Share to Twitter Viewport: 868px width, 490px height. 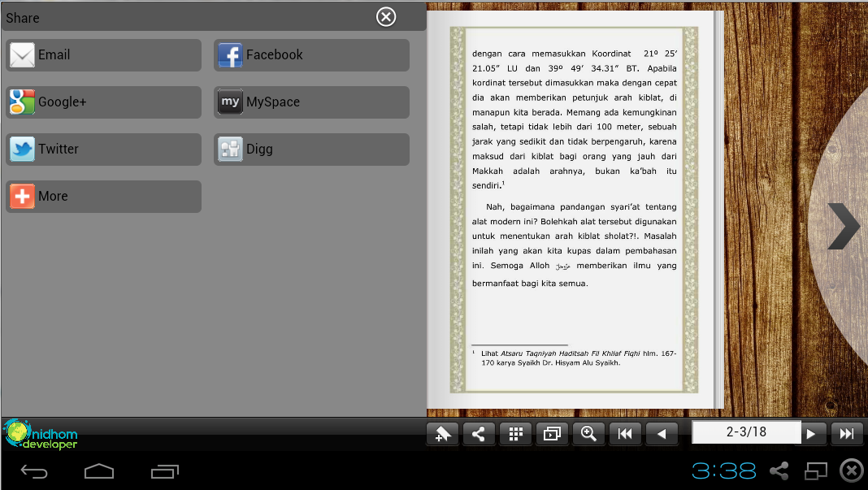(x=103, y=149)
